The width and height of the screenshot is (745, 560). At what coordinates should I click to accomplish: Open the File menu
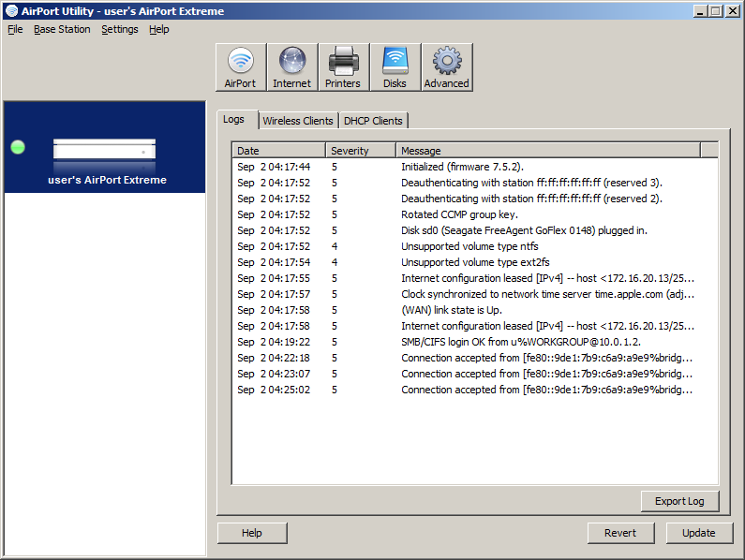15,29
